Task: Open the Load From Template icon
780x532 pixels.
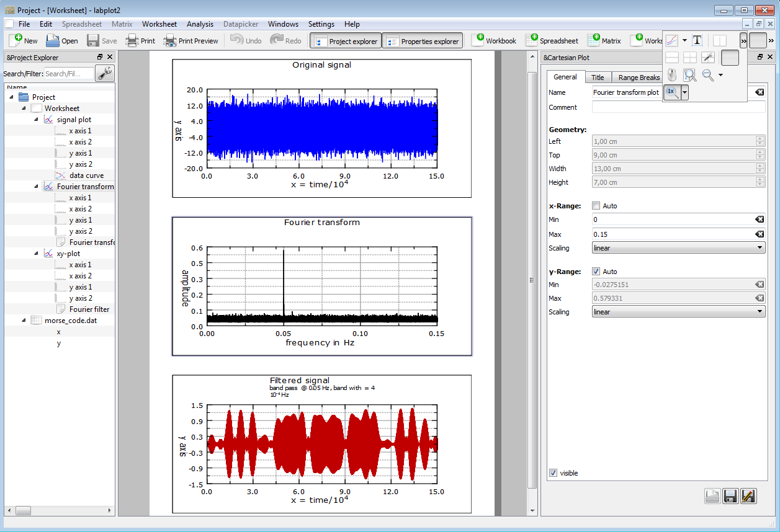Action: click(713, 496)
